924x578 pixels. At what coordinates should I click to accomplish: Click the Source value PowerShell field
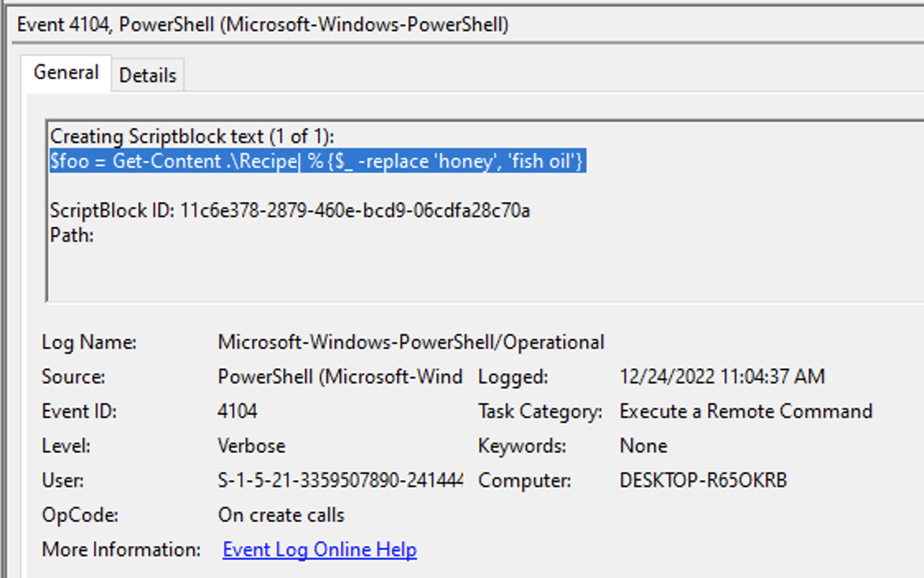[x=340, y=376]
